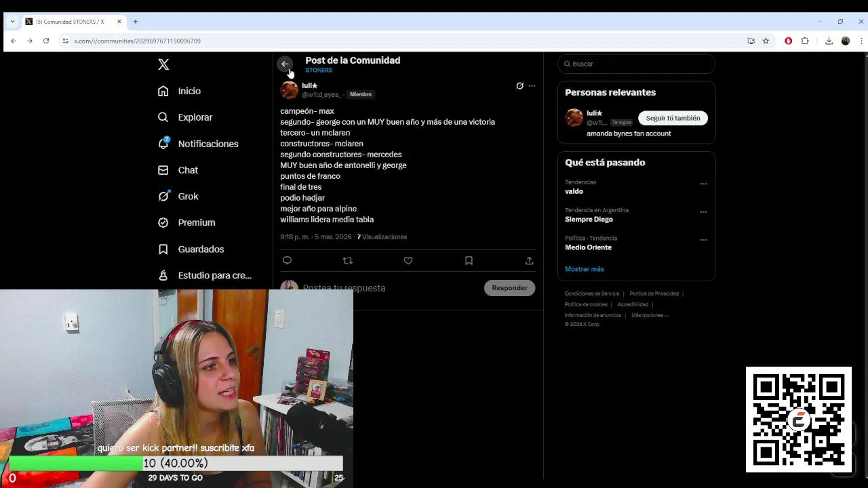
Task: Open Política de cookies footer link
Action: click(586, 304)
